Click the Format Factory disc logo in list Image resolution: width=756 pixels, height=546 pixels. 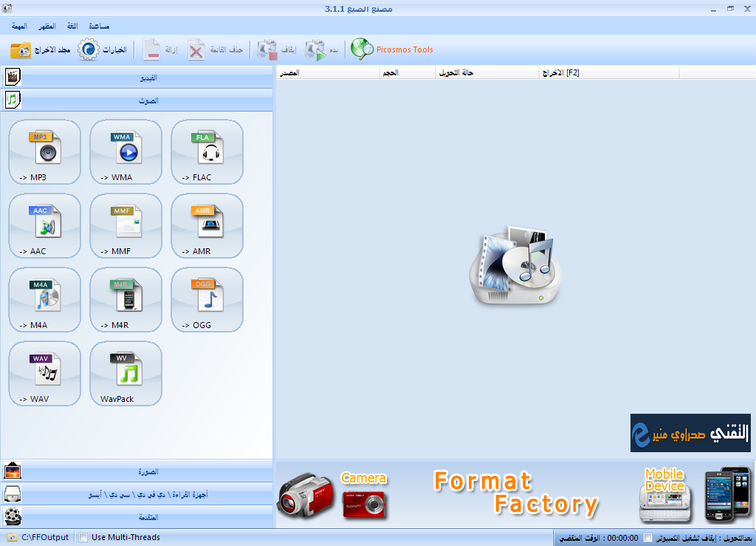click(x=515, y=265)
